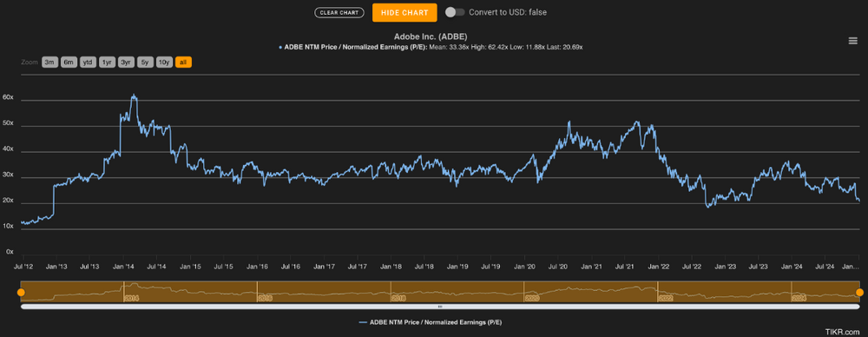Click the 60x y-axis label

(8, 97)
